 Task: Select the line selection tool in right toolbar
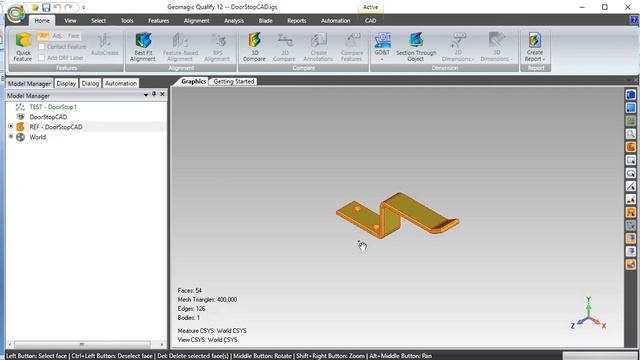[631, 186]
